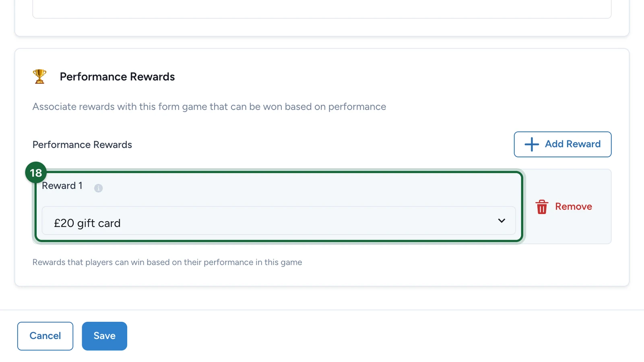
Task: Save the form game settings
Action: [x=105, y=336]
